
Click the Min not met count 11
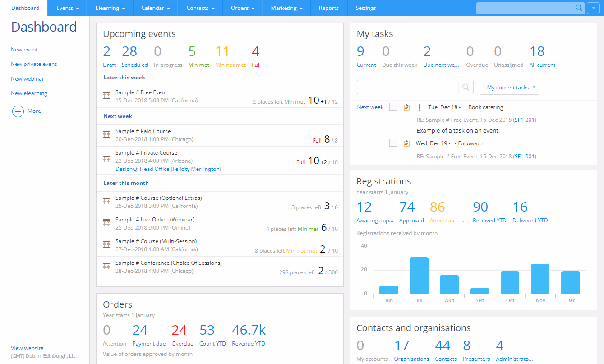(222, 51)
